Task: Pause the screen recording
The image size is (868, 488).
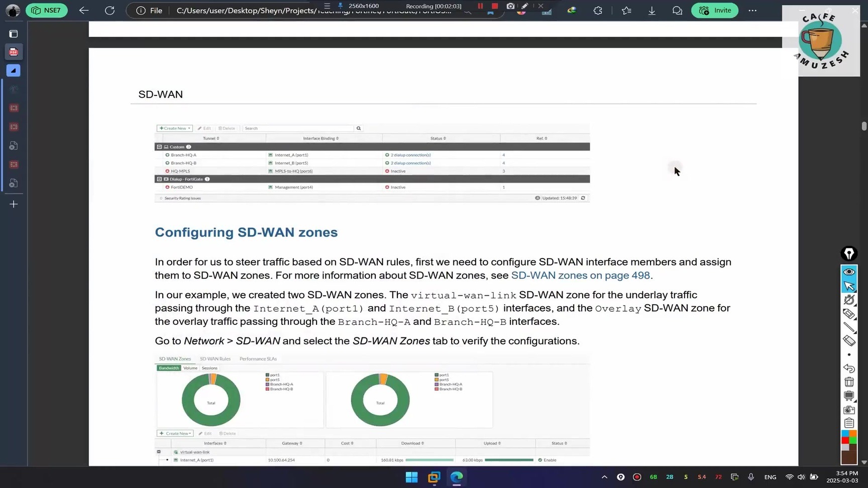Action: tap(480, 6)
